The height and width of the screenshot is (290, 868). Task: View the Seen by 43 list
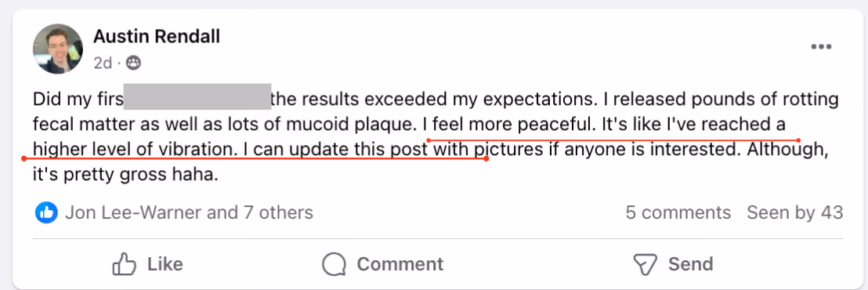pos(795,212)
